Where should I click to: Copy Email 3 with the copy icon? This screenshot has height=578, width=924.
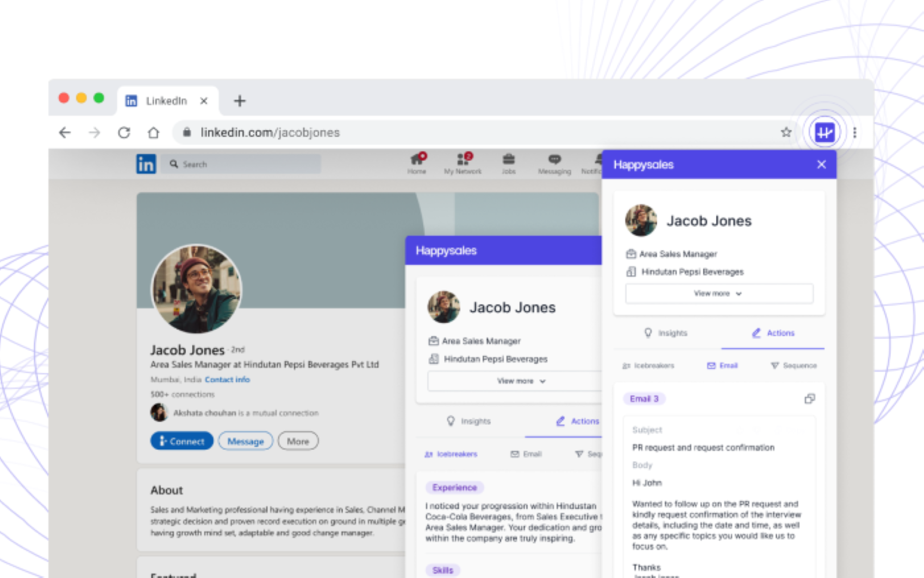[x=809, y=399]
